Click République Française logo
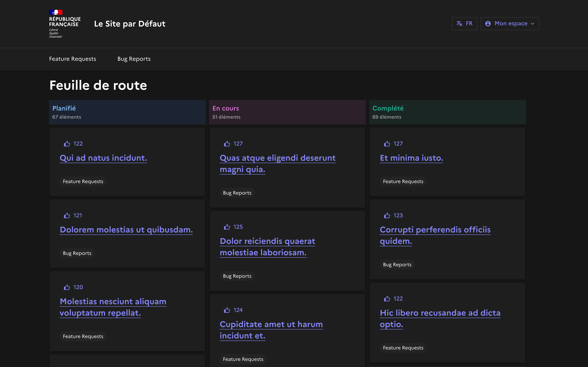Image resolution: width=588 pixels, height=367 pixels. coord(64,24)
